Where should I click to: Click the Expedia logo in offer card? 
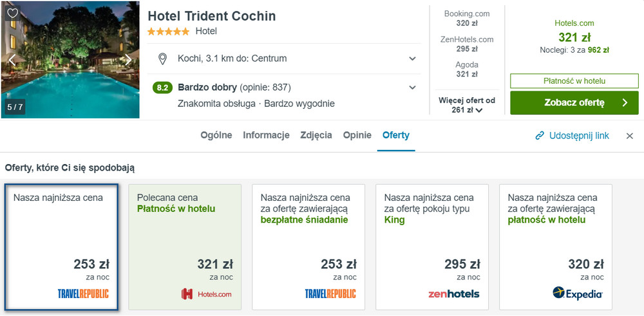point(577,293)
